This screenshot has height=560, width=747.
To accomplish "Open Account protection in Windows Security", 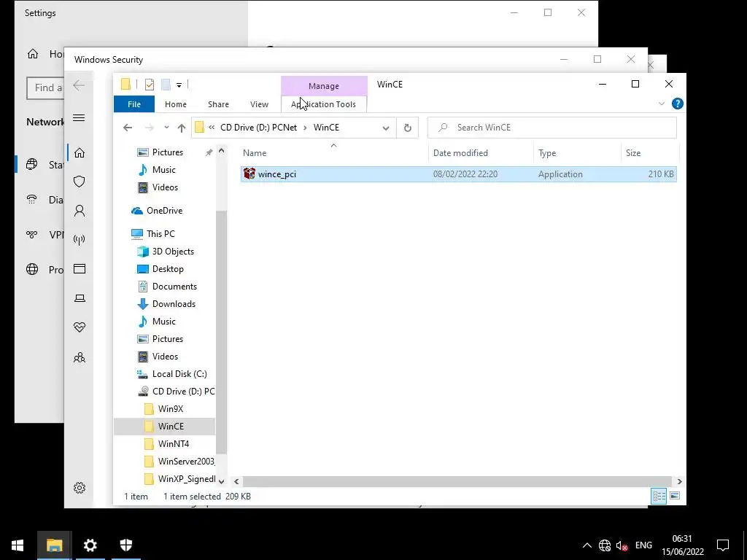I will click(79, 211).
